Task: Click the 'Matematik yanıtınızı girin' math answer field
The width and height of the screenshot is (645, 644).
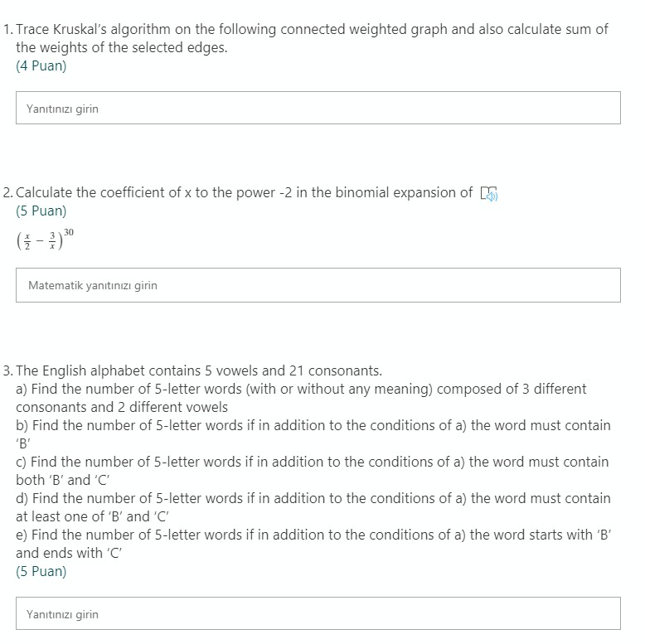Action: tap(318, 285)
